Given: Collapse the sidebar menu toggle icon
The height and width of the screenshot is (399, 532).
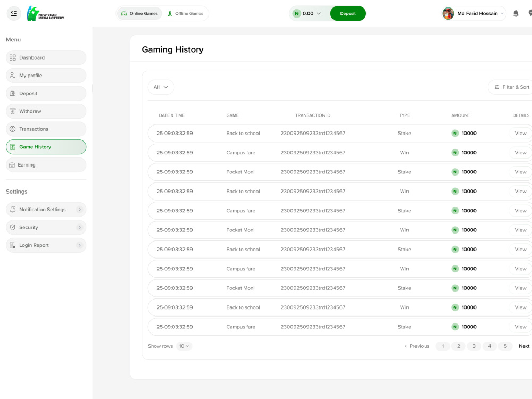Looking at the screenshot, I should tap(14, 14).
